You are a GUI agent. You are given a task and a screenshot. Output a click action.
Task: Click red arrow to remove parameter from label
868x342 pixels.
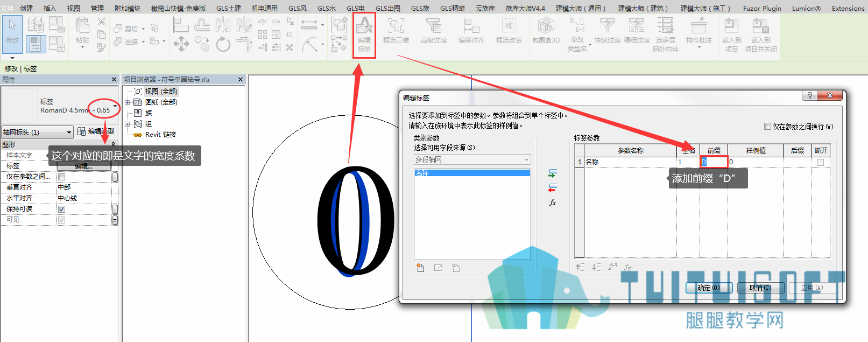(552, 188)
